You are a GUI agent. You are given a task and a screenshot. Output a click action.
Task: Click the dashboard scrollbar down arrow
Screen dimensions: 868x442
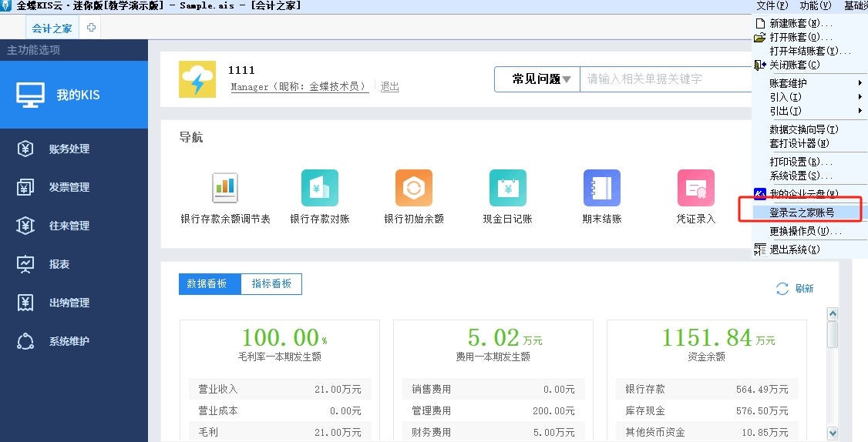[832, 434]
